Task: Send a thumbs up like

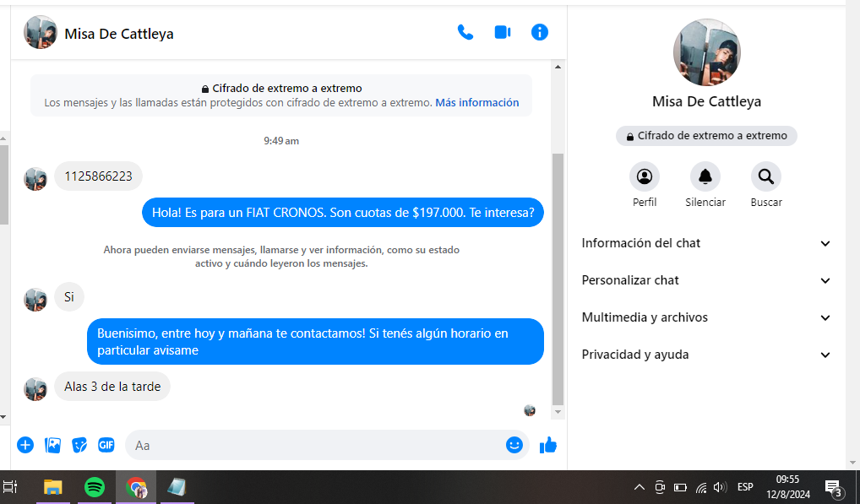Action: [548, 445]
